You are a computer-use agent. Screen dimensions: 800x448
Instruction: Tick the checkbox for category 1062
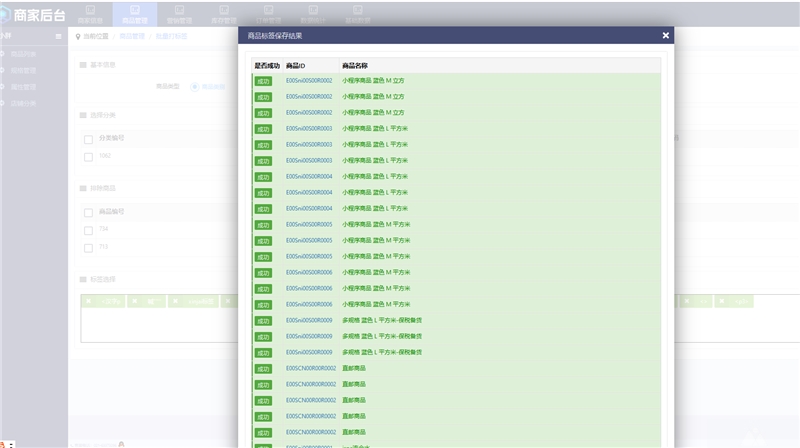(x=88, y=157)
